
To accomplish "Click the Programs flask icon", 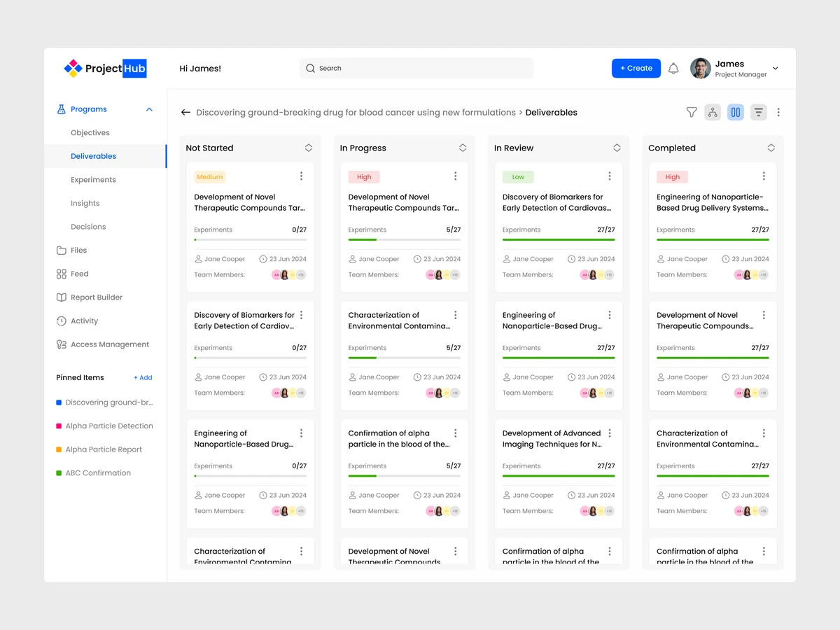I will point(60,109).
